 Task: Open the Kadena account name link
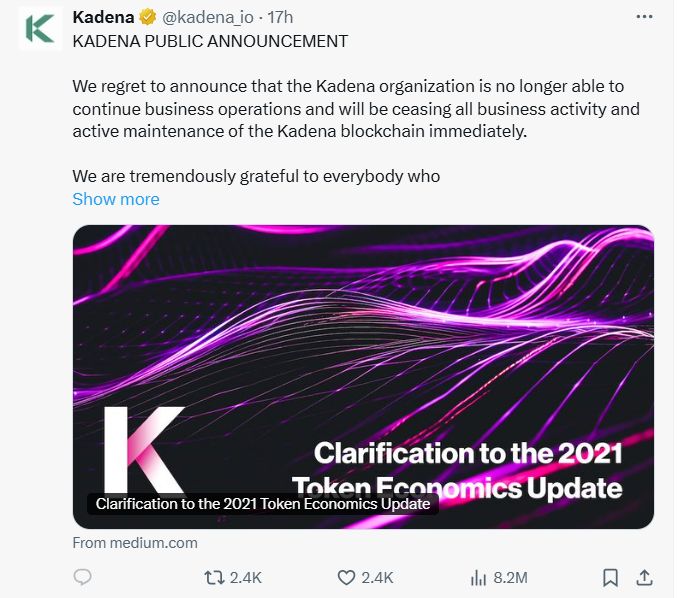(104, 18)
